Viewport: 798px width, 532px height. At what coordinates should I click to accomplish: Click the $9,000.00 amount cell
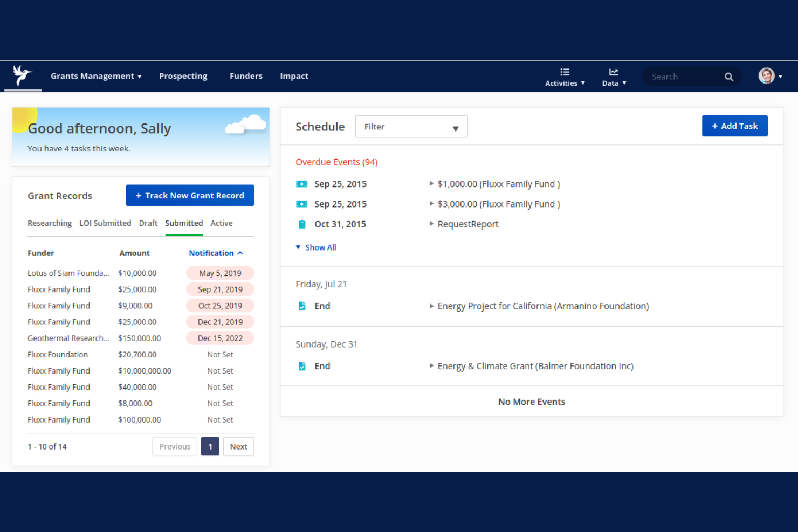(x=135, y=306)
